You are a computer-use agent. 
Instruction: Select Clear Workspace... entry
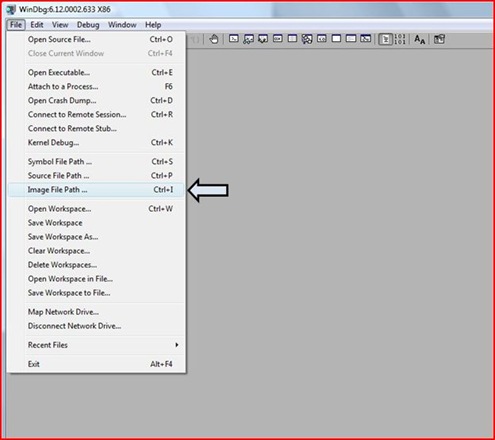coord(96,251)
